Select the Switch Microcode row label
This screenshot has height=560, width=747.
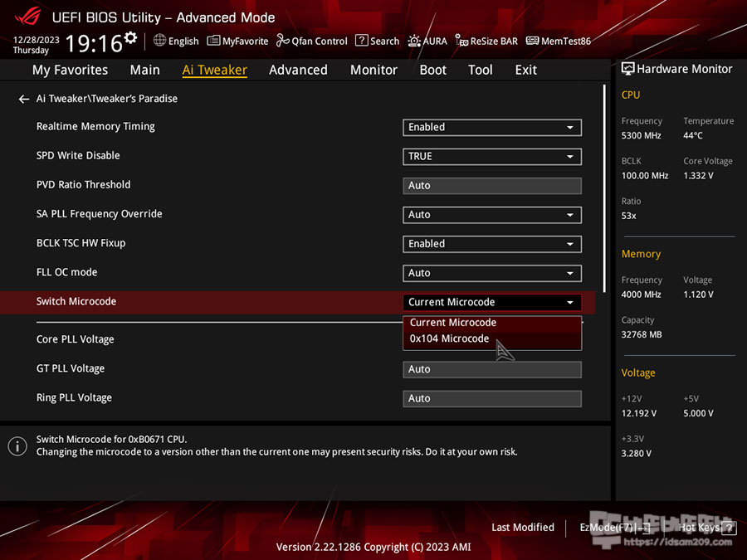tap(76, 301)
